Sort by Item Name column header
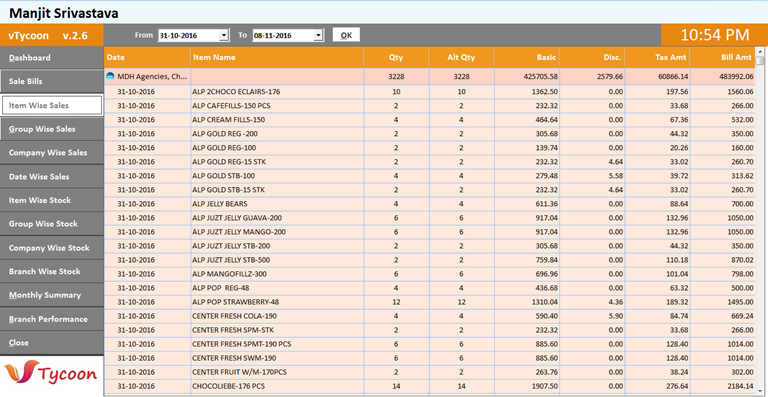 (x=277, y=57)
